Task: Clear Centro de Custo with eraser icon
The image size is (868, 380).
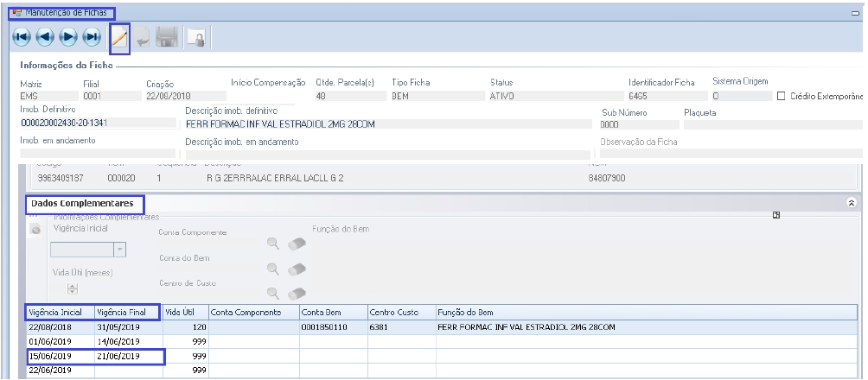Action: pyautogui.click(x=297, y=294)
